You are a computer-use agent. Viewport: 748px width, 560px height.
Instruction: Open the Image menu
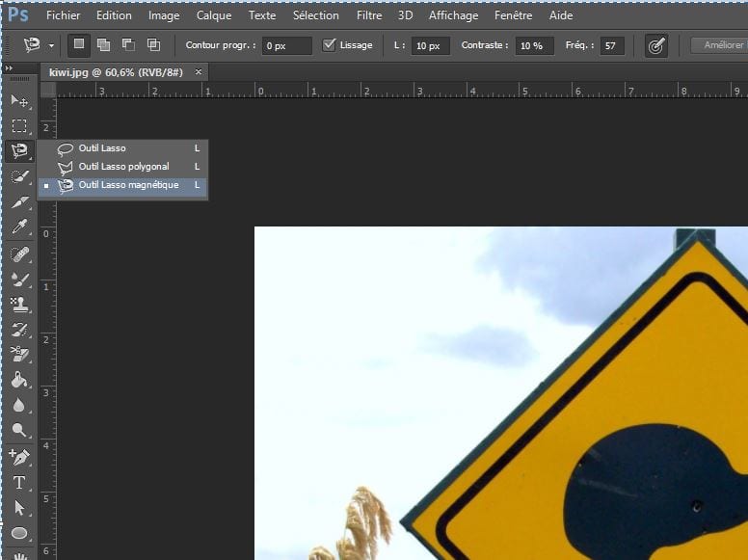tap(164, 15)
